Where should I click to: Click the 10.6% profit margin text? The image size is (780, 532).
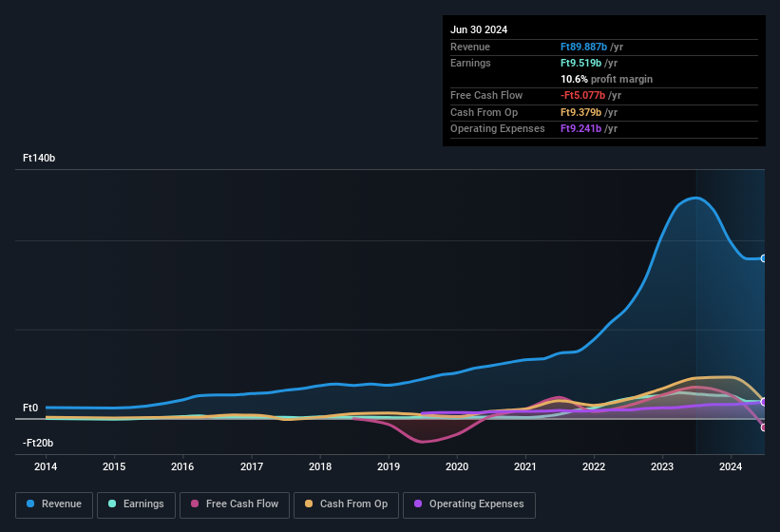(606, 79)
